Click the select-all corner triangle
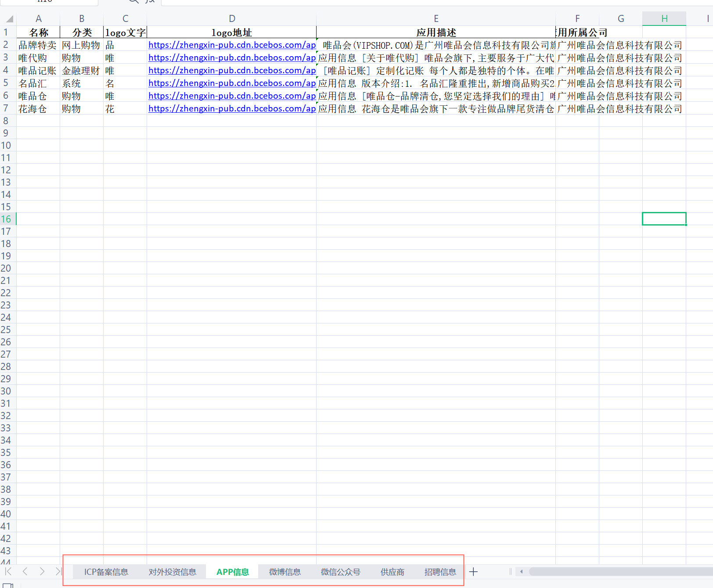Viewport: 713px width, 588px height. (9, 18)
